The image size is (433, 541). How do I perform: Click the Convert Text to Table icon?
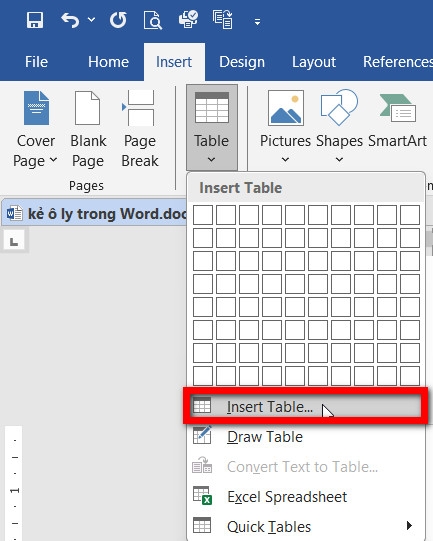[x=202, y=465]
